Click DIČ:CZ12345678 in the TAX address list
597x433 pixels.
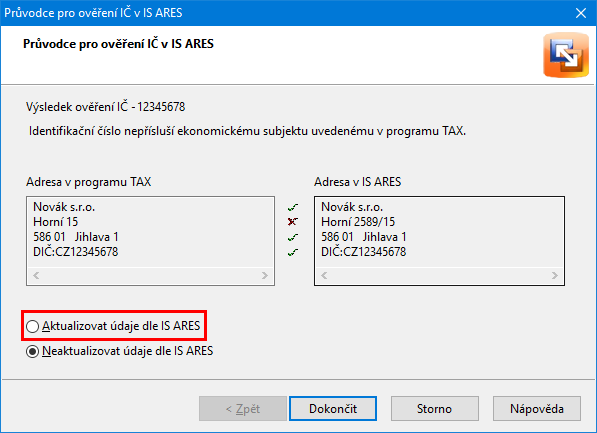coord(75,252)
